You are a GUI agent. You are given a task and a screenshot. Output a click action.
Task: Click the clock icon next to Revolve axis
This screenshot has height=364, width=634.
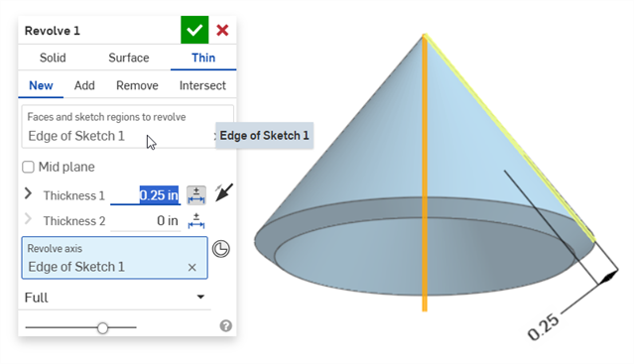click(221, 249)
